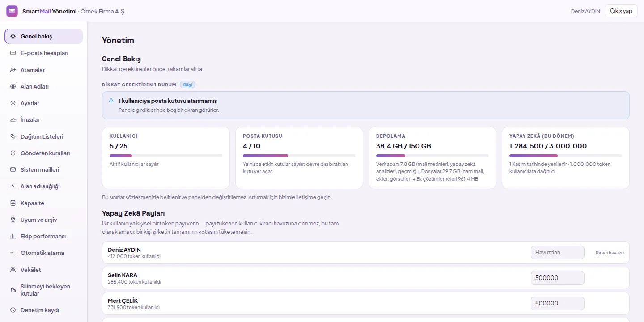644x322 pixels.
Task: Click the Otomatik atama branch icon
Action: [13, 253]
